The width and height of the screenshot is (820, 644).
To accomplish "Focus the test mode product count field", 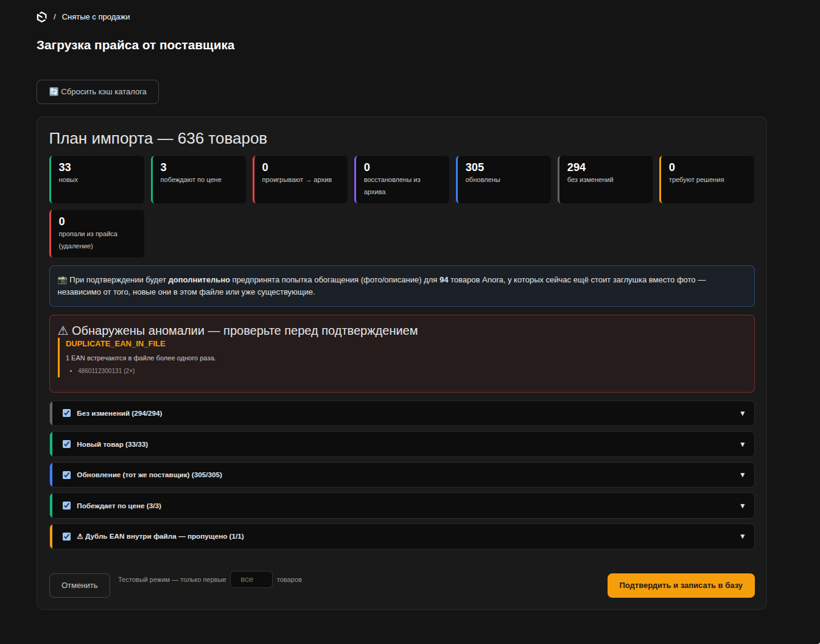I will coord(251,579).
